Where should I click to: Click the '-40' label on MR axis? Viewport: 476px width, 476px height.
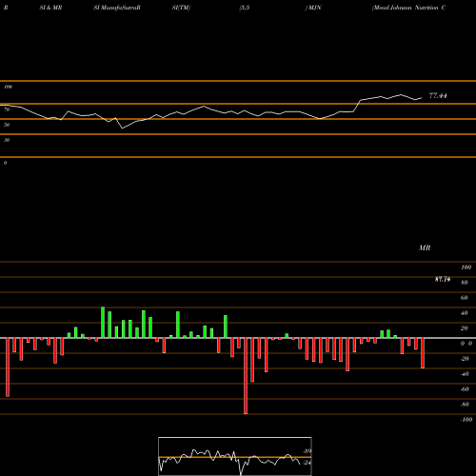tap(465, 374)
